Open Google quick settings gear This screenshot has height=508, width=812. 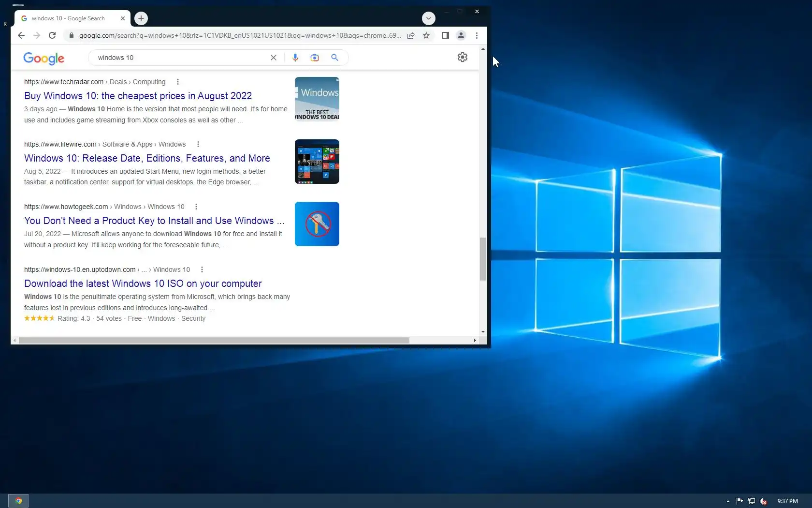(x=463, y=57)
